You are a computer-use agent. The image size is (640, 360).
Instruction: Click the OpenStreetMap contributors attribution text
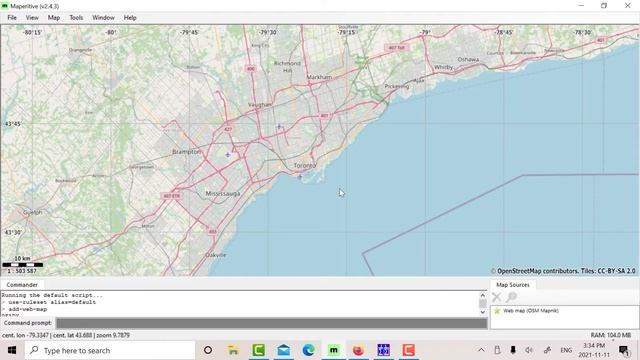tap(563, 271)
